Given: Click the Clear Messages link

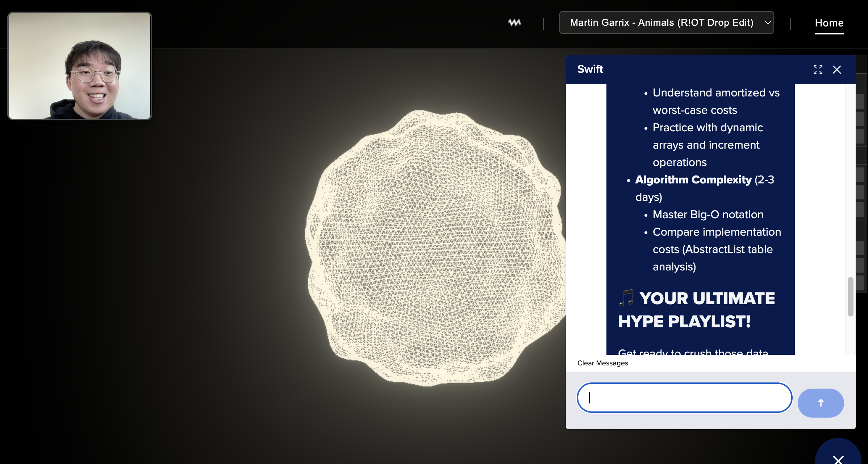Looking at the screenshot, I should 602,363.
